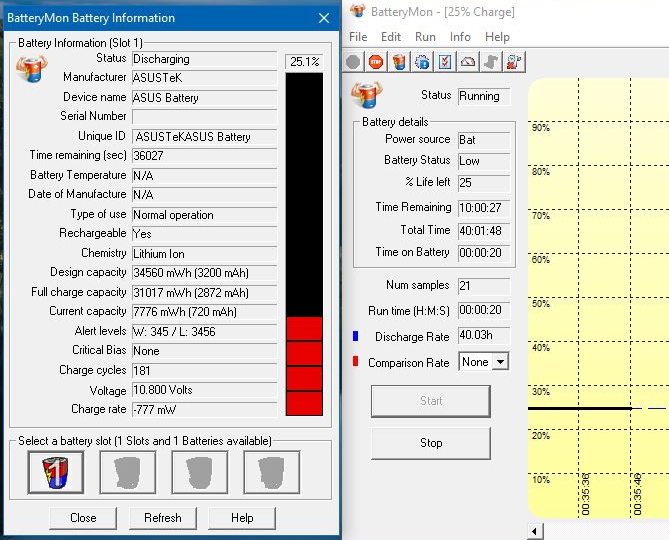Click the Critical Bias value None

coord(204,351)
